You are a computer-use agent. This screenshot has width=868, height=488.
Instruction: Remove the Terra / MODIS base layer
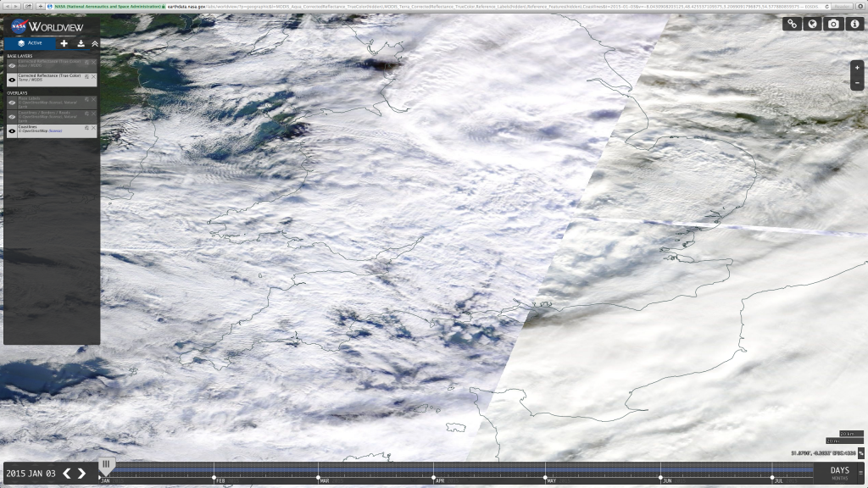point(93,77)
